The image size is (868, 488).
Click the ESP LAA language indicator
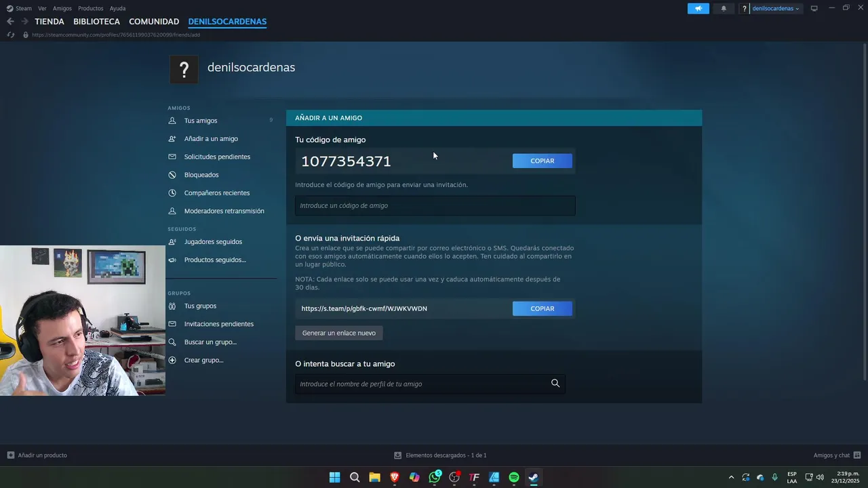pos(791,477)
